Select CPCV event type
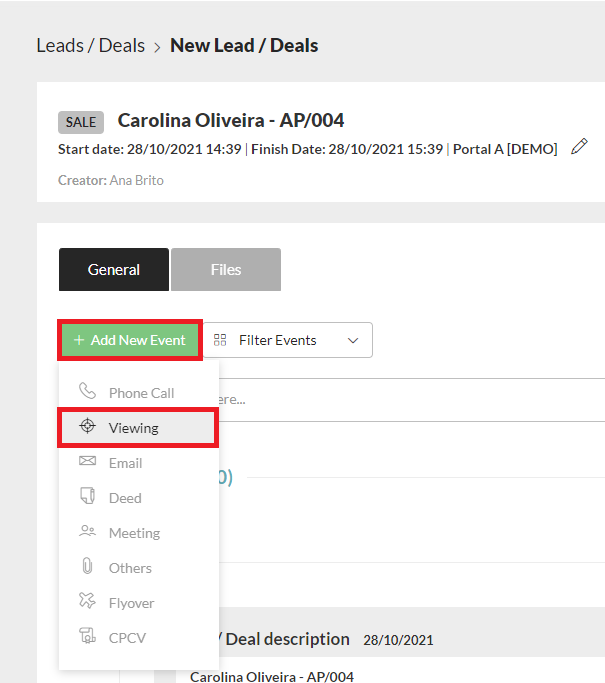This screenshot has width=605, height=683. pos(139,638)
